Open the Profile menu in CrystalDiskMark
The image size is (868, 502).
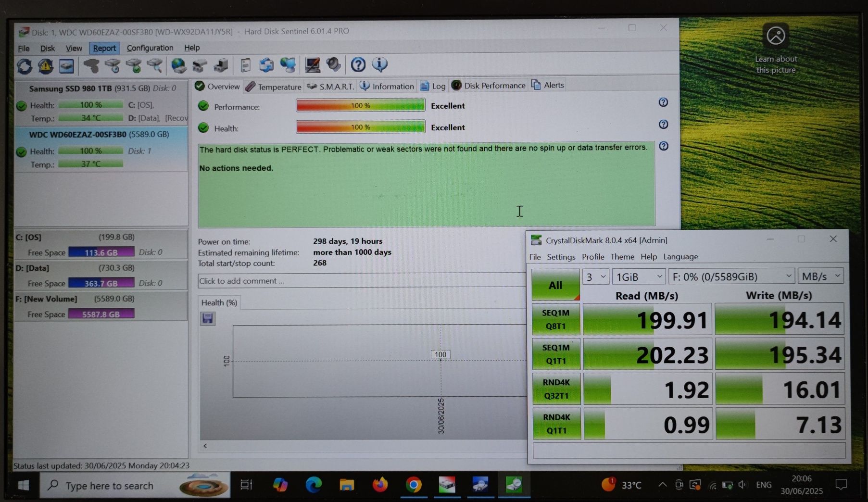593,257
